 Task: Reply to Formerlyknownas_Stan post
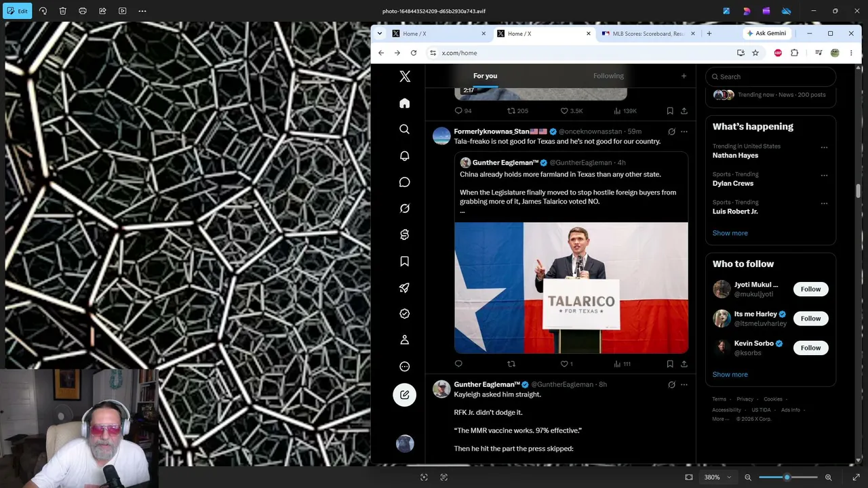(x=458, y=364)
